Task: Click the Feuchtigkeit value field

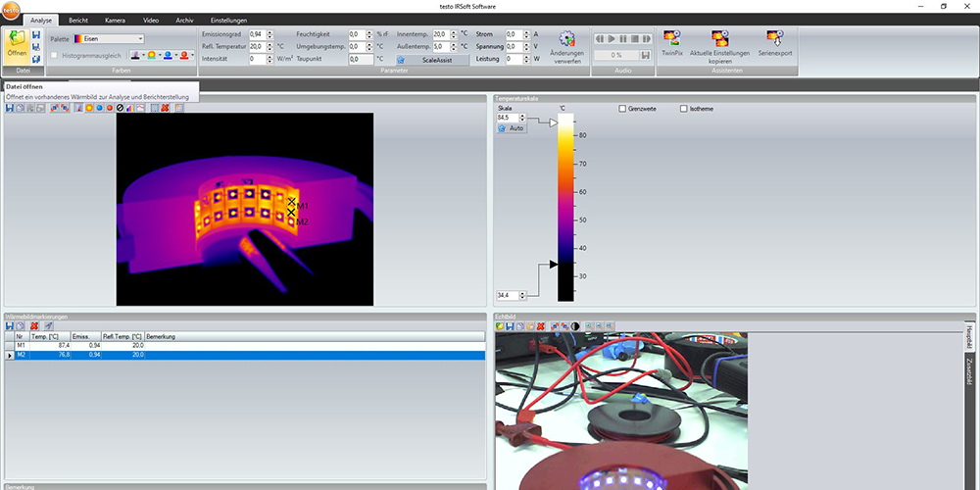Action: pyautogui.click(x=357, y=34)
